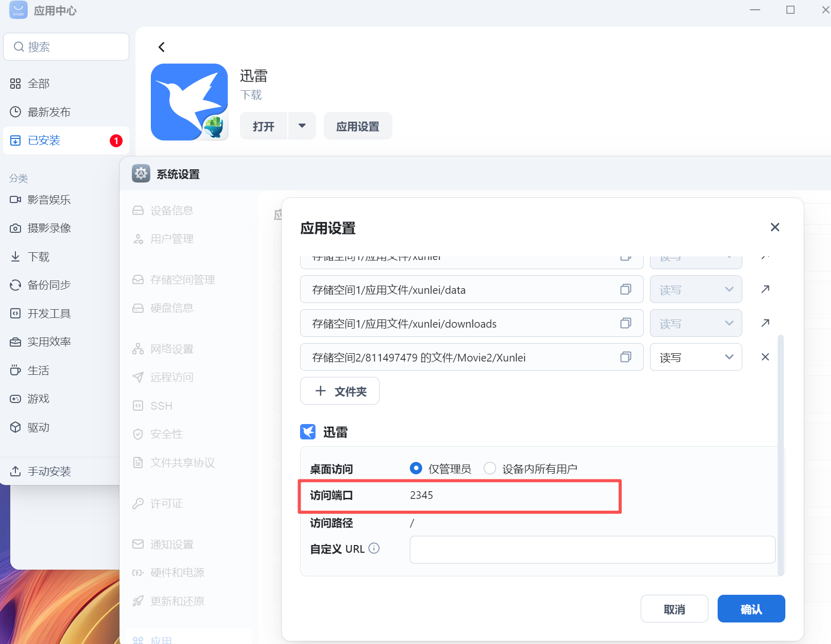Select the 设备内所有用户 radio option
This screenshot has height=644, width=831.
click(490, 468)
